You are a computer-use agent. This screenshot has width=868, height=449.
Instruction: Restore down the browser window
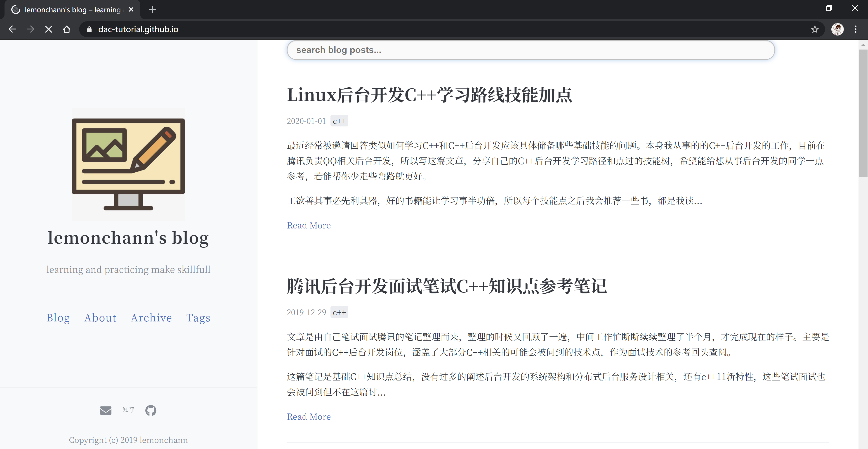(829, 8)
